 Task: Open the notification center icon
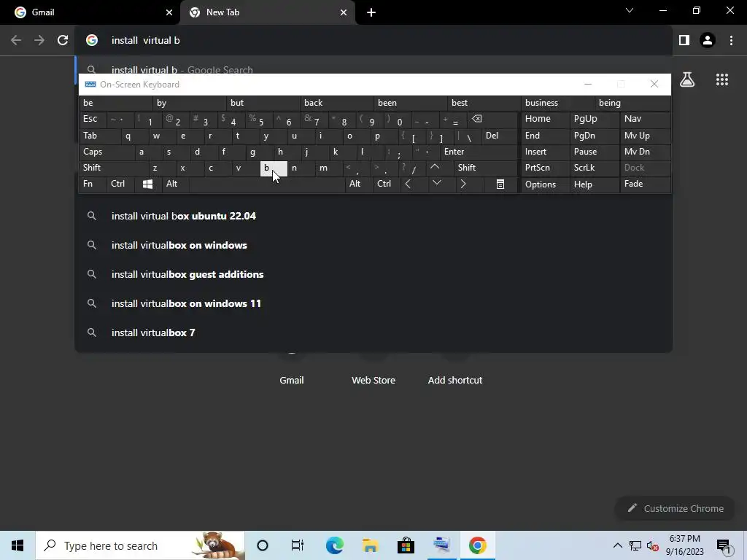(724, 545)
